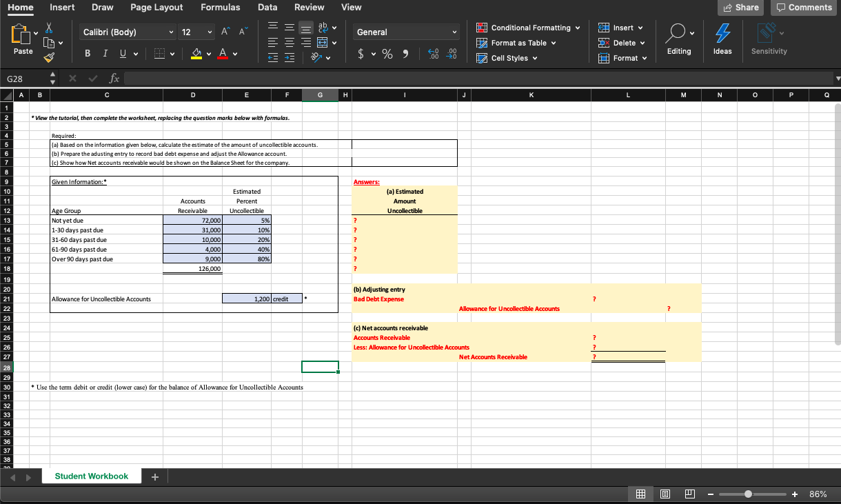Click the Comments button

(x=804, y=8)
